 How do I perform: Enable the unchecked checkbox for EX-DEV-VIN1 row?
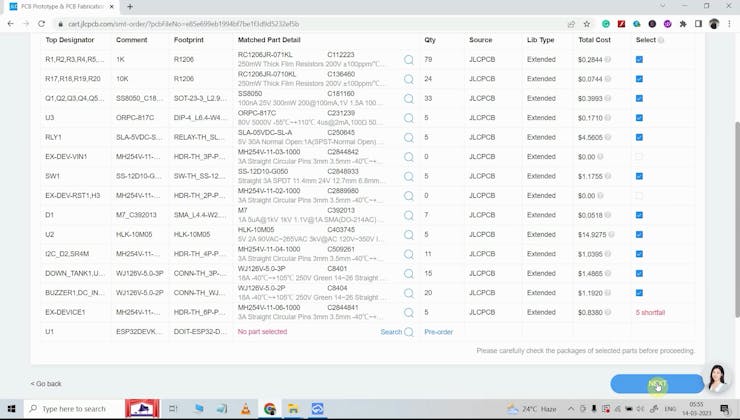pyautogui.click(x=639, y=157)
